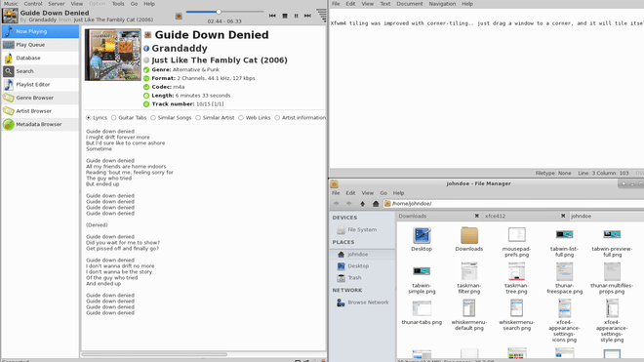Go forward in File Manager
This screenshot has height=362, width=644.
(x=349, y=203)
